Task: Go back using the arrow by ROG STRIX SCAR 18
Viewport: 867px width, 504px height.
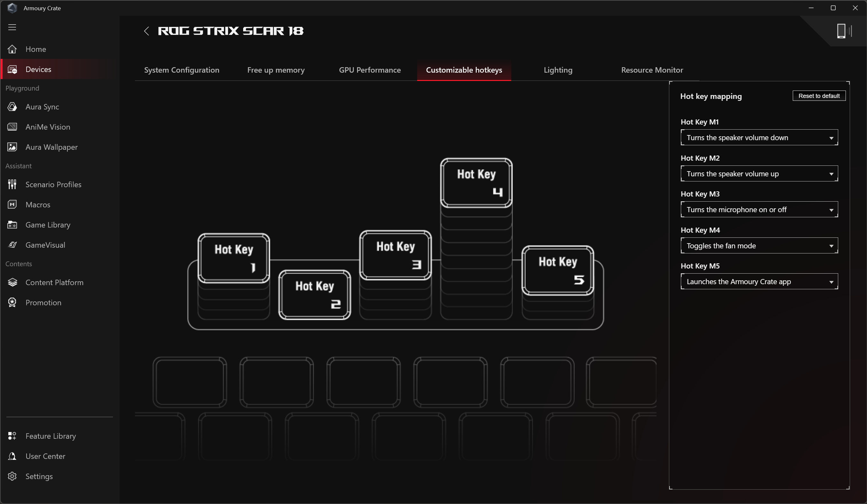Action: (x=147, y=31)
